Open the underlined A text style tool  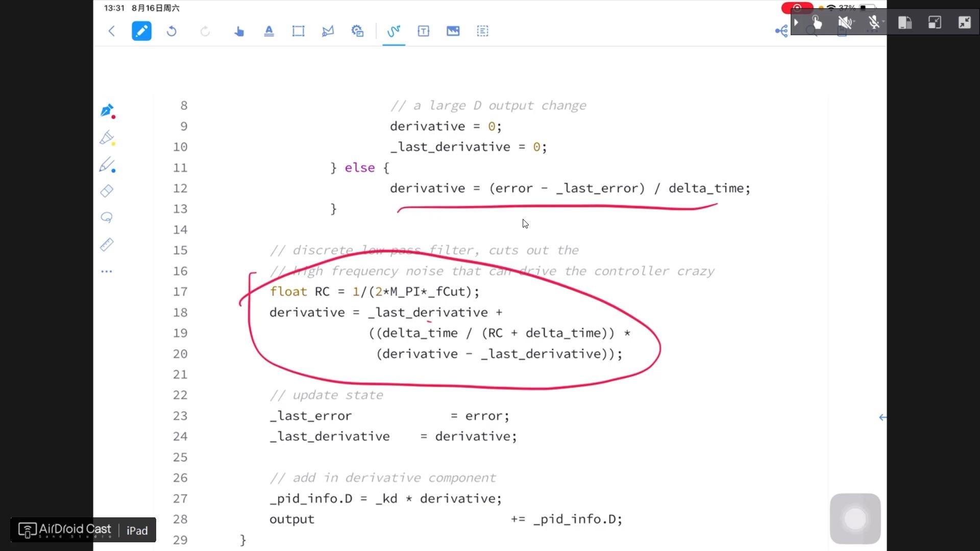pos(269,31)
